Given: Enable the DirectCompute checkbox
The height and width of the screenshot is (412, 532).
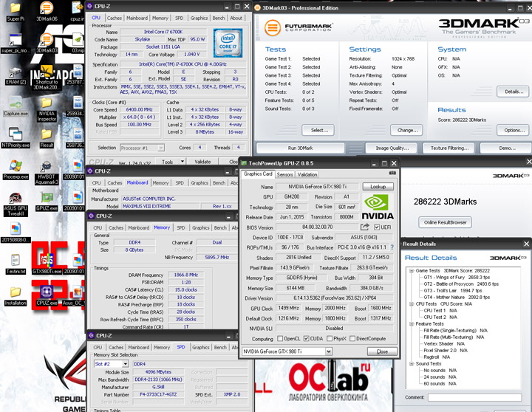Looking at the screenshot, I should (352, 338).
